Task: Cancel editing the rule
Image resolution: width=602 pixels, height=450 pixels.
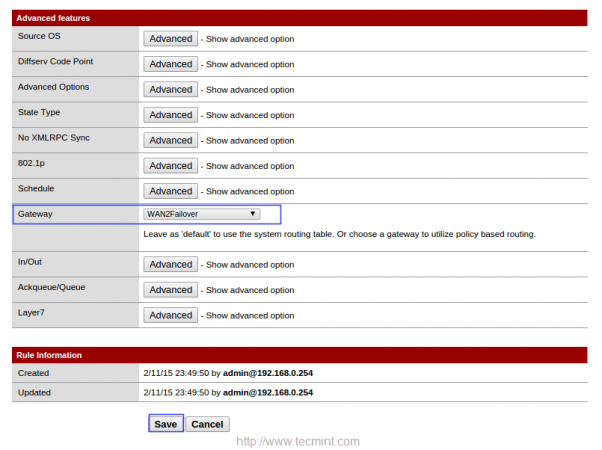Action: [206, 424]
